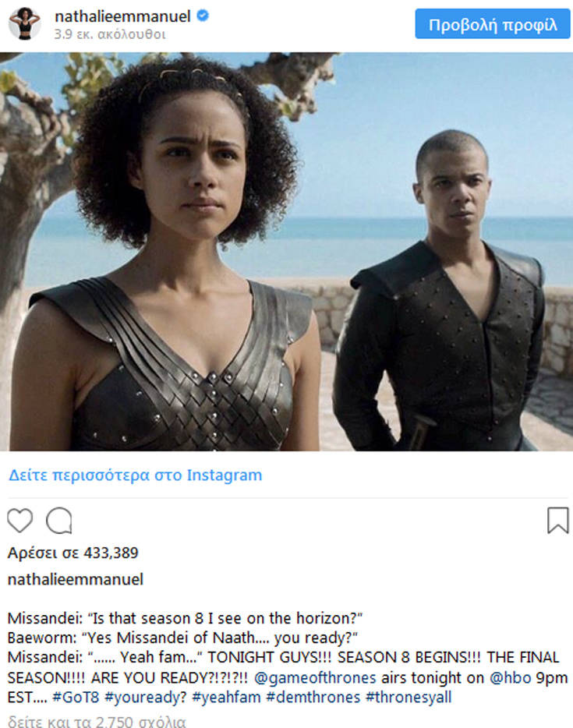Image resolution: width=573 pixels, height=728 pixels.
Task: Click the Προβολή προφίλ button
Action: click(493, 23)
